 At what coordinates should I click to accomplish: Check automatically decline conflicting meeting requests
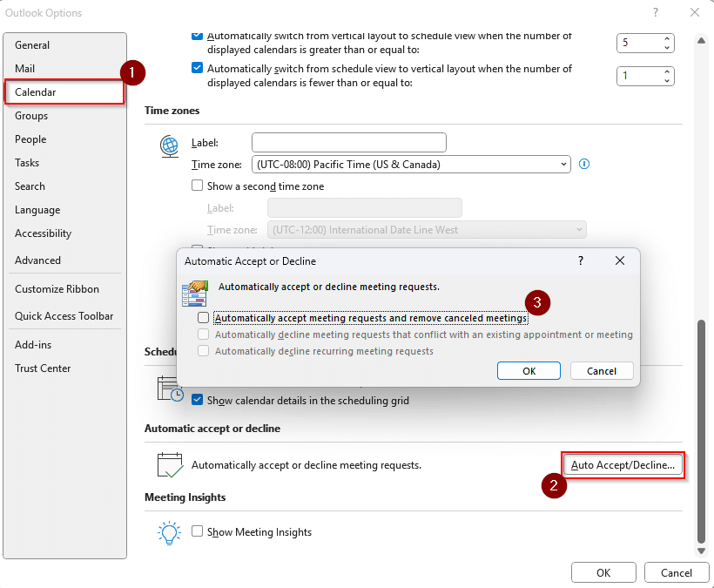(x=203, y=335)
